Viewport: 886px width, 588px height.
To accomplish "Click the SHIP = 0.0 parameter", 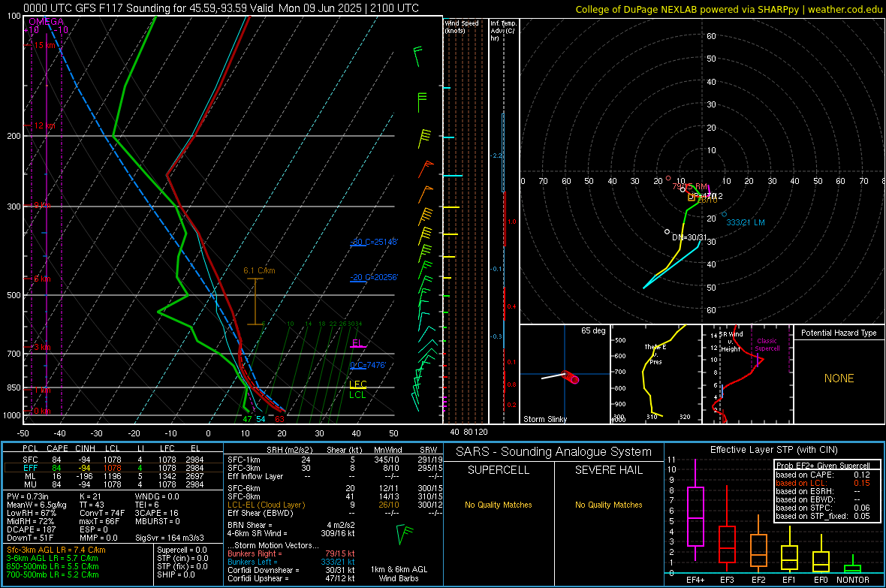I will point(176,574).
